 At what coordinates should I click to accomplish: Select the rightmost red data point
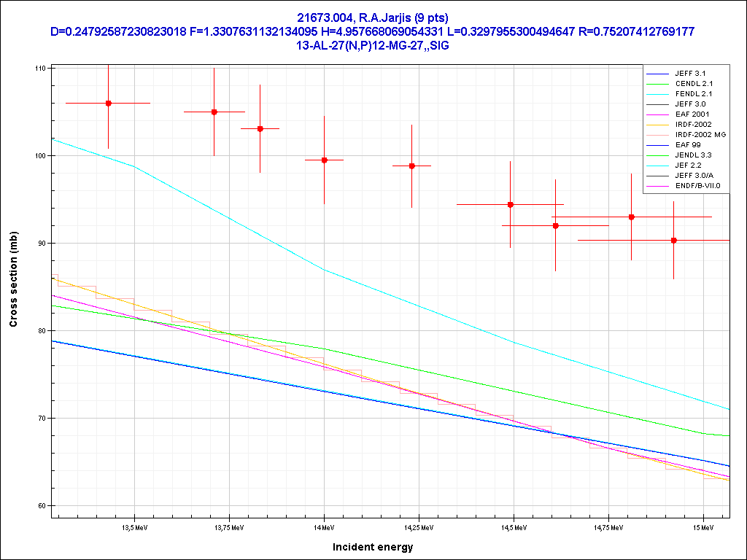[674, 241]
